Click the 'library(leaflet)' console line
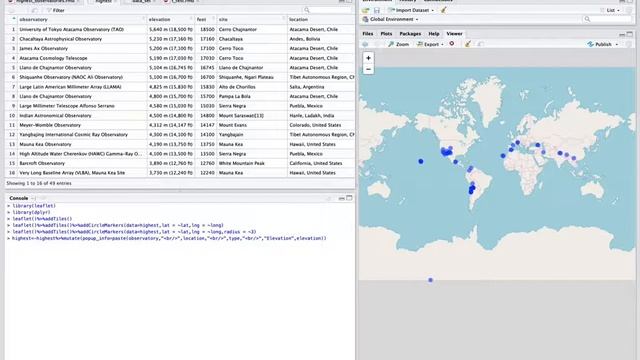The image size is (640, 360). click(x=34, y=206)
